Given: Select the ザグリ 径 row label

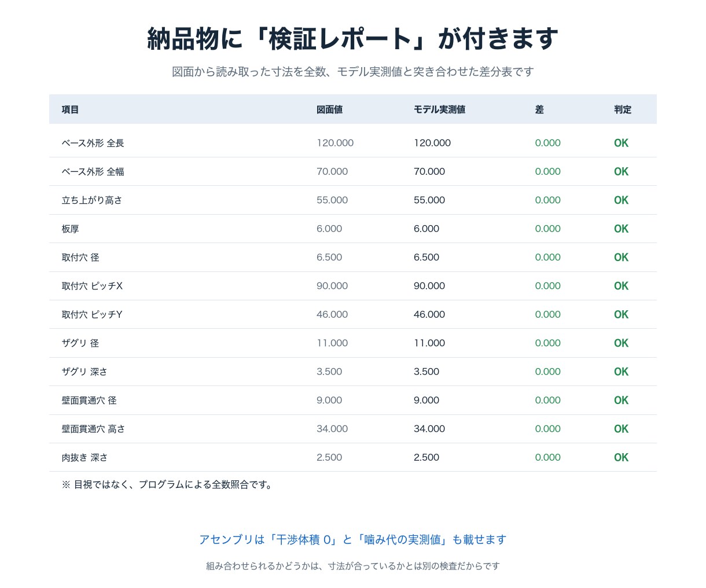Looking at the screenshot, I should click(80, 343).
